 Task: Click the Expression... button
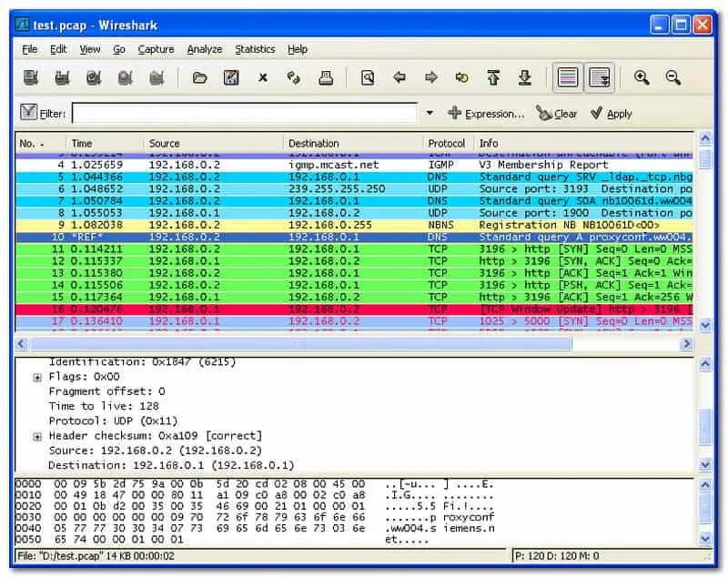click(486, 113)
